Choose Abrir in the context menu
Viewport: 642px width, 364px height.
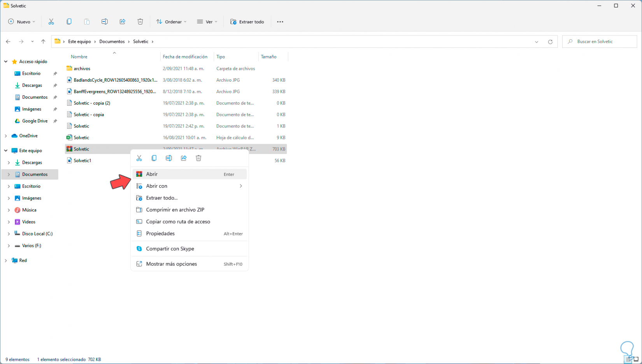click(189, 174)
